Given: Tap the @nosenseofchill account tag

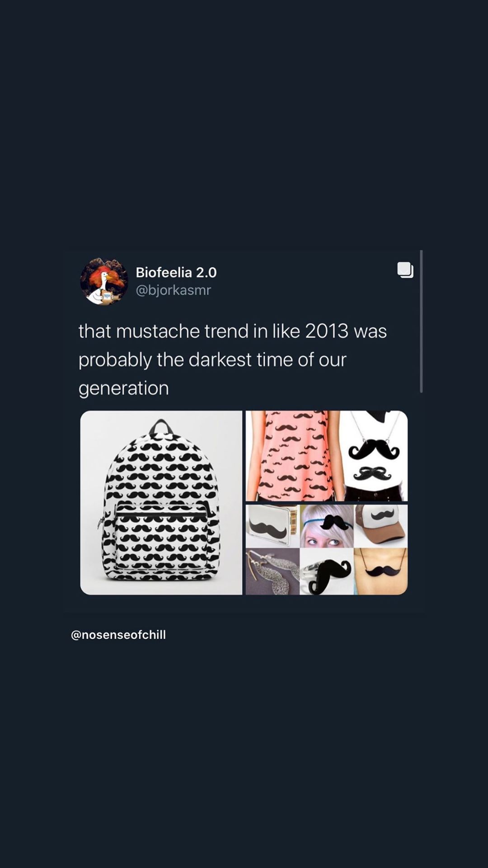Looking at the screenshot, I should (118, 635).
